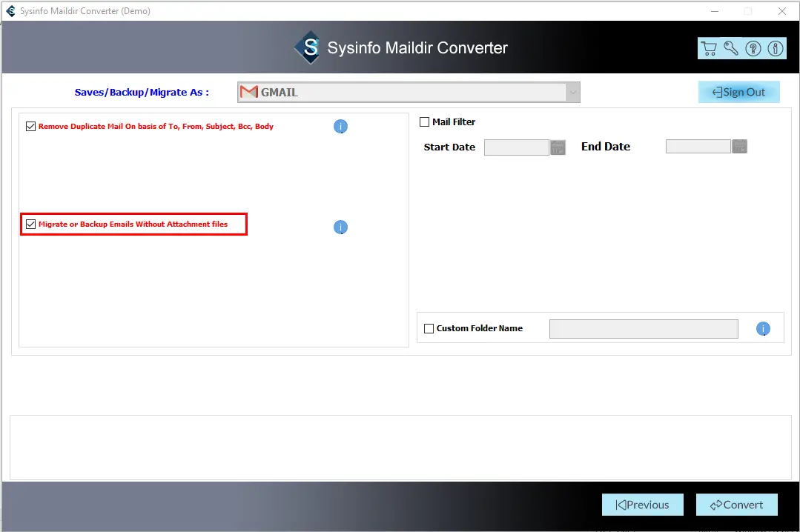Open the Start Date calendar picker

click(558, 147)
